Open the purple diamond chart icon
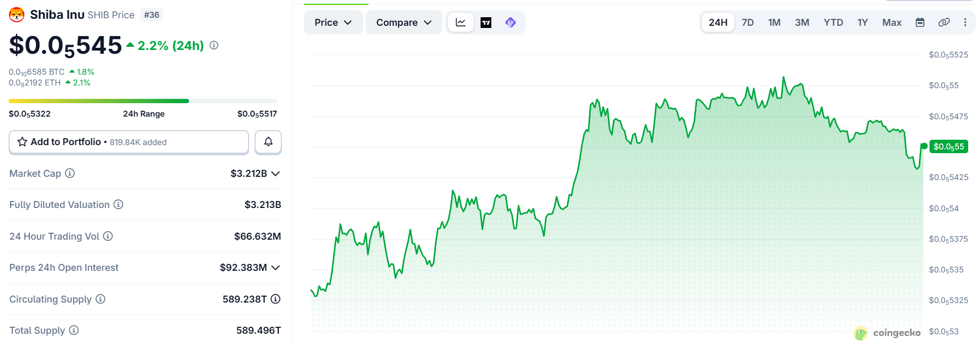 coord(511,23)
